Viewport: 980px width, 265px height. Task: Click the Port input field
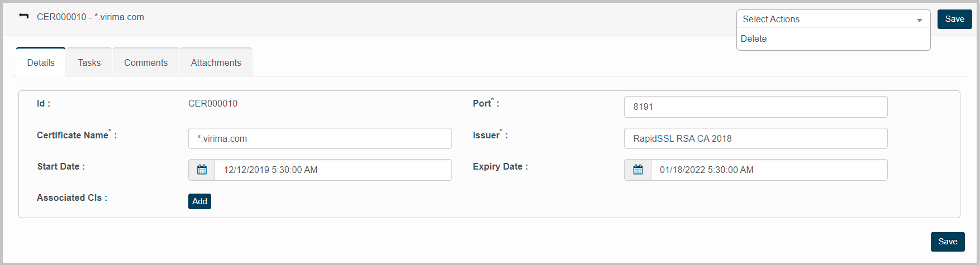(755, 107)
